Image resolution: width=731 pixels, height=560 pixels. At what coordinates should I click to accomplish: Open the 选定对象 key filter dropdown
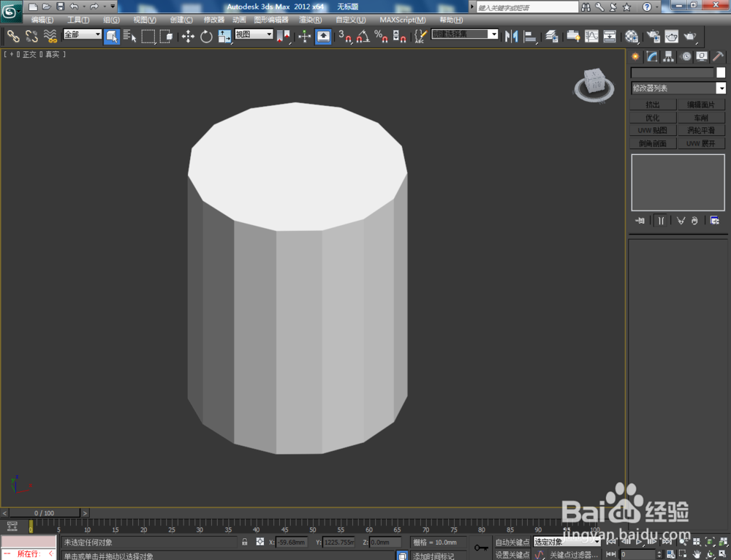[x=567, y=542]
